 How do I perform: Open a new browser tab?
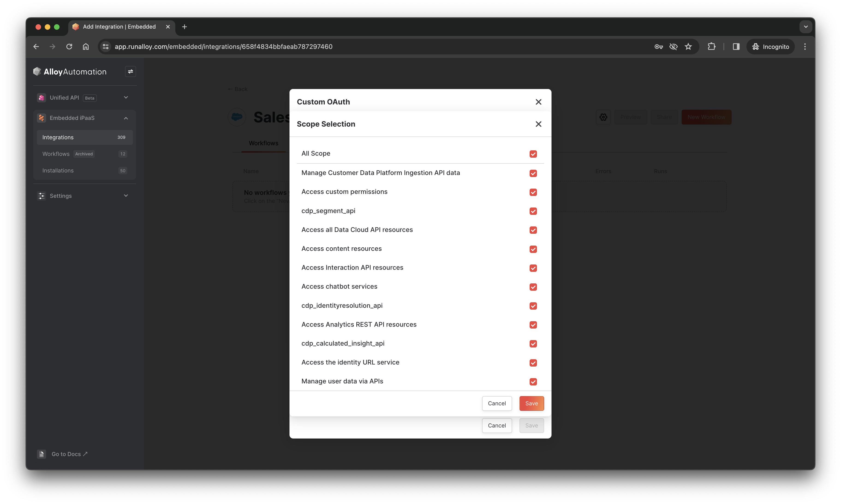click(185, 27)
